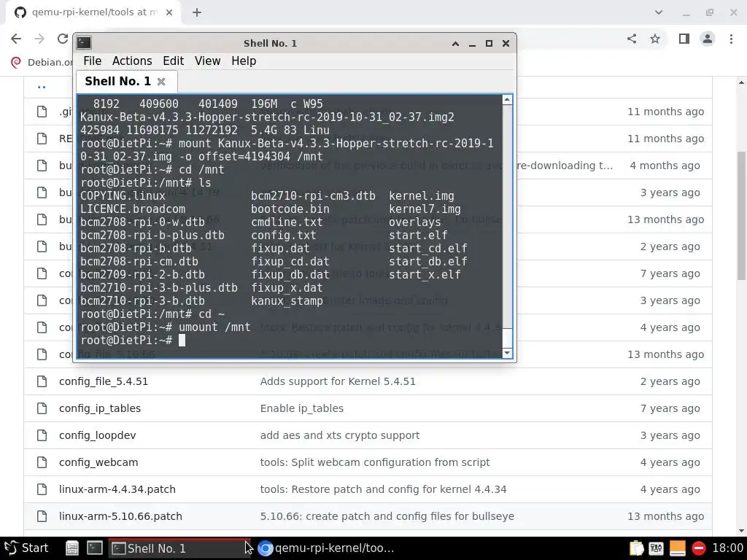This screenshot has height=560, width=747.
Task: Click GitHub icon on browser tab
Action: [x=20, y=12]
